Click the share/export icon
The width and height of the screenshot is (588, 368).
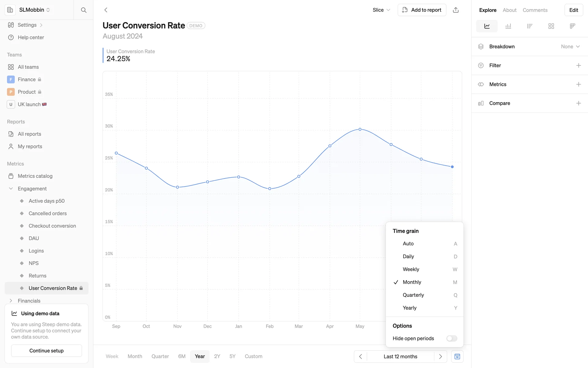pos(456,10)
